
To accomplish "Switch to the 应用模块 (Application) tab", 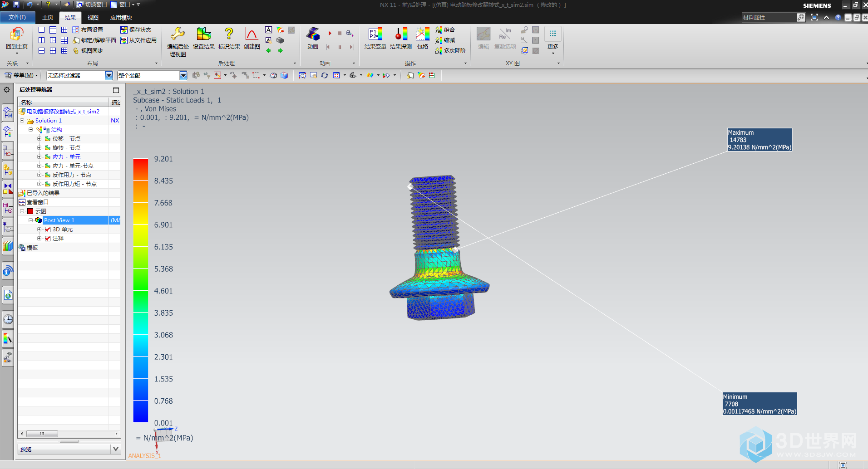I will (121, 18).
